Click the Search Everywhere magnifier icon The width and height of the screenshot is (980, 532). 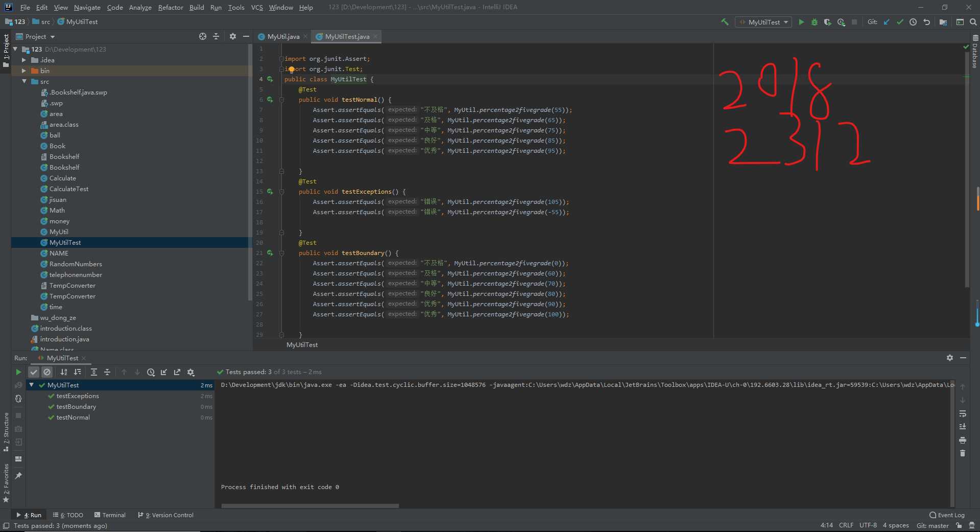pos(973,22)
